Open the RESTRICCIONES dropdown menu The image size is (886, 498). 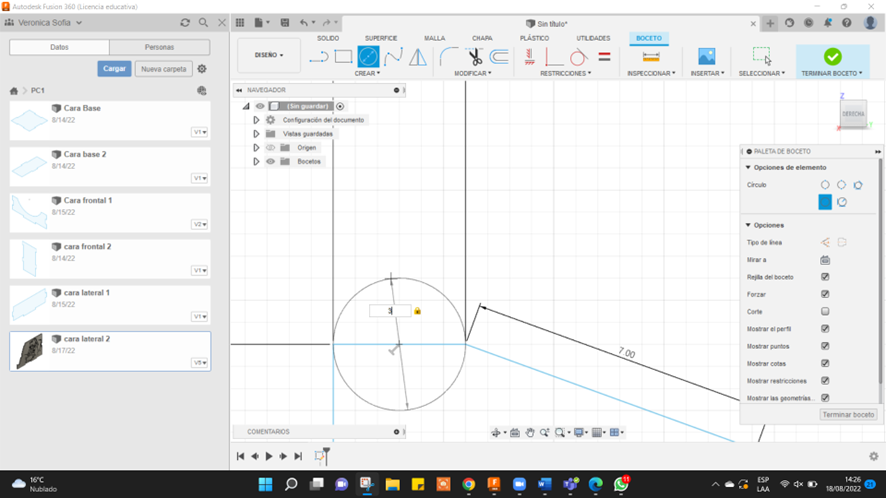point(566,73)
